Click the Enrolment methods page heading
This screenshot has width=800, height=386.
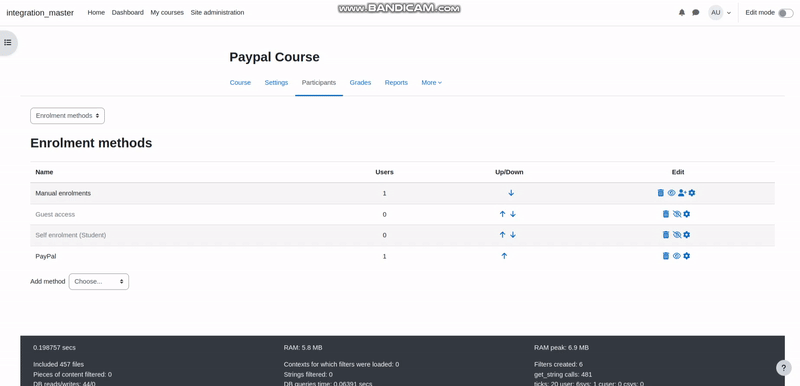(x=91, y=143)
